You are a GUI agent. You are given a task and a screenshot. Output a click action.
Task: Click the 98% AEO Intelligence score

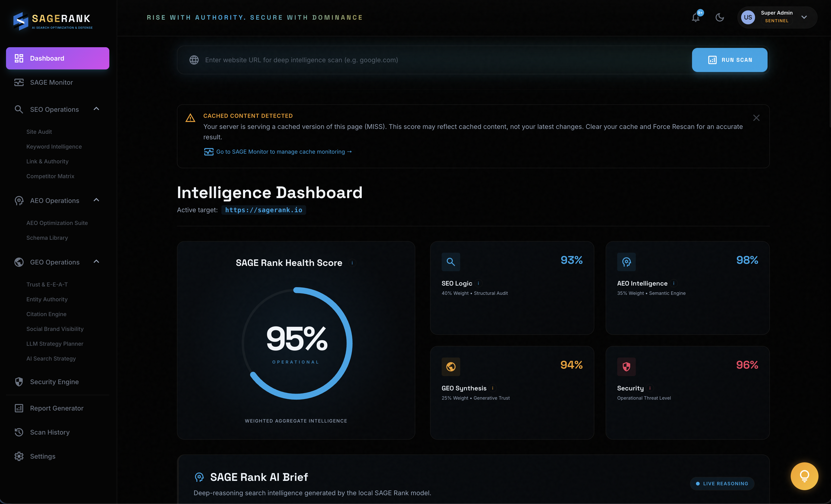point(747,260)
